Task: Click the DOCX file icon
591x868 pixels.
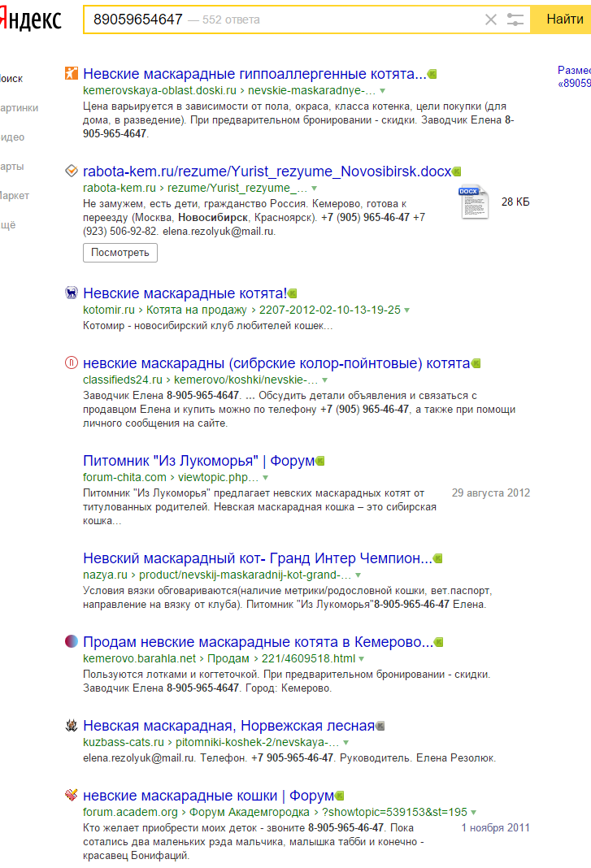Action: coord(474,202)
